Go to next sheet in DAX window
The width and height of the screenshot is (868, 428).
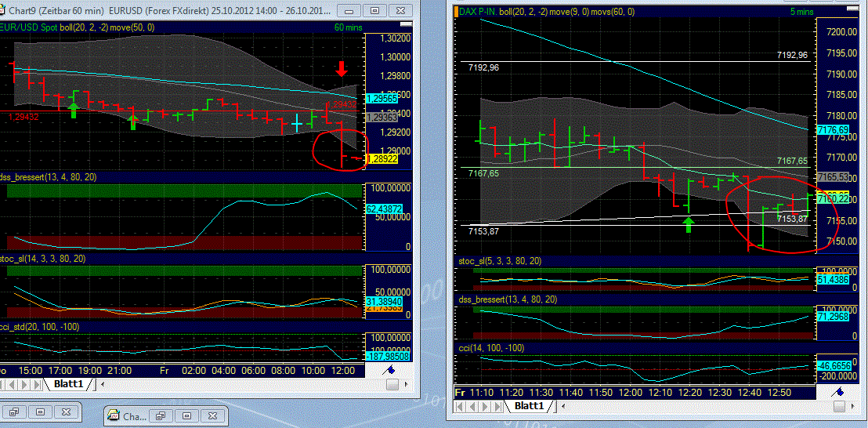click(x=484, y=406)
